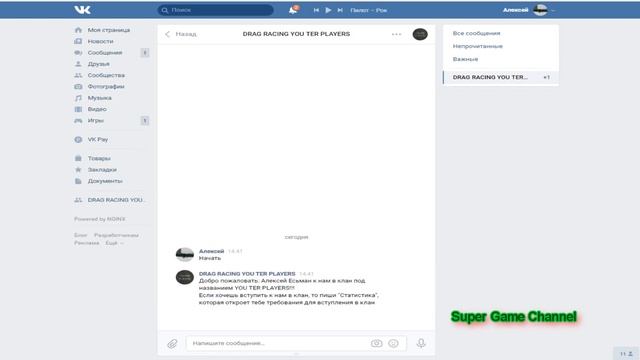Click the music note icon beside Музыка
Screen dimensions: 640x360
[78, 98]
